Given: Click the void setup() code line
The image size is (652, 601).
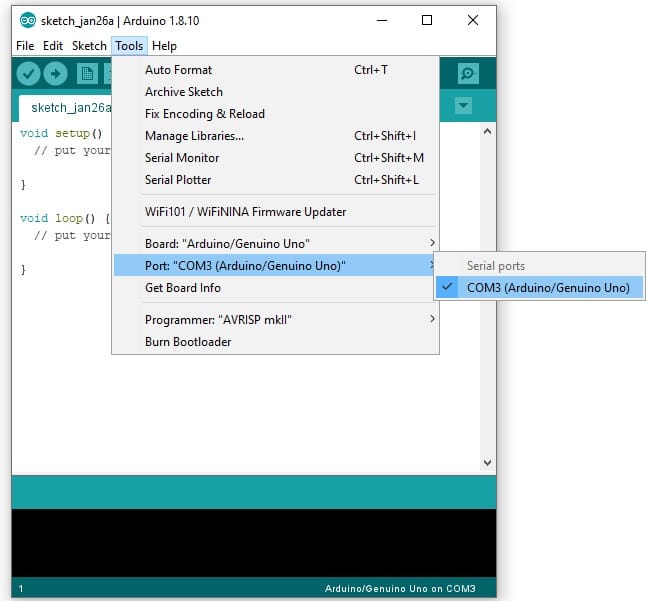Looking at the screenshot, I should coord(61,133).
